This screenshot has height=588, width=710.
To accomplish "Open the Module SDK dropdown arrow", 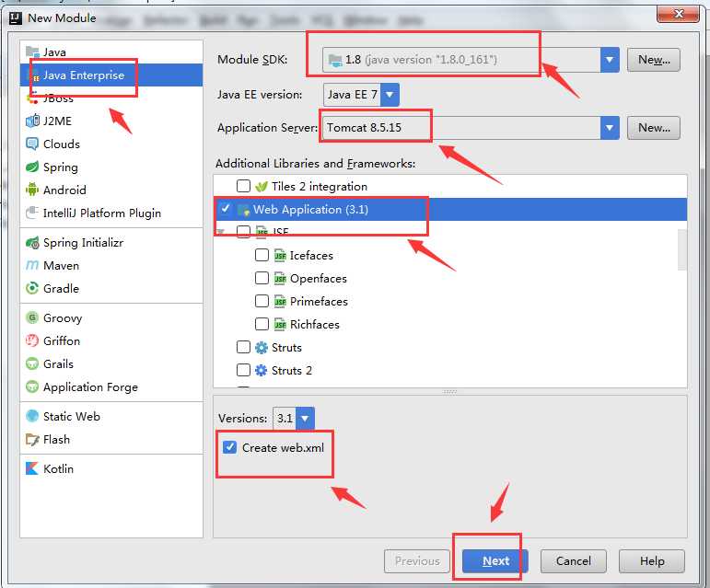I will 610,60.
